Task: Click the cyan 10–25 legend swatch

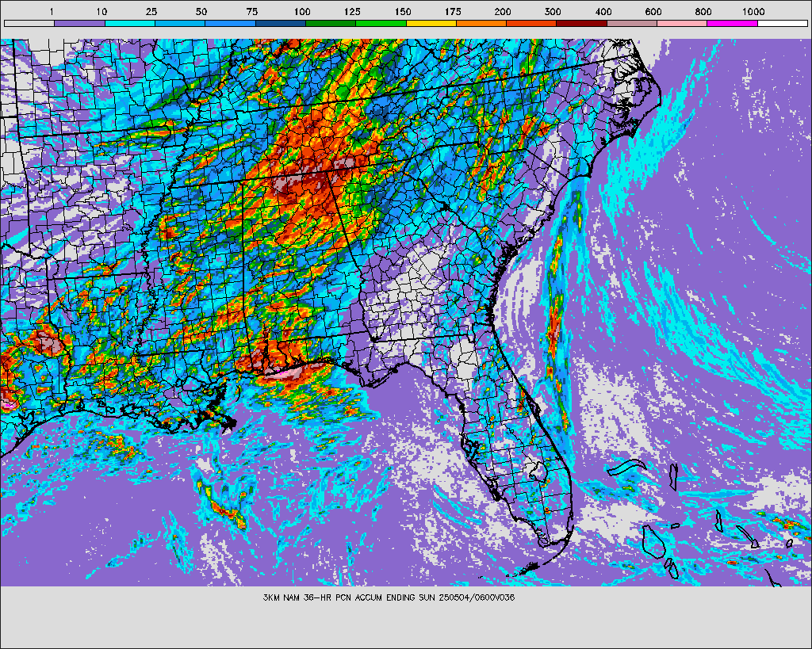Action: click(130, 23)
